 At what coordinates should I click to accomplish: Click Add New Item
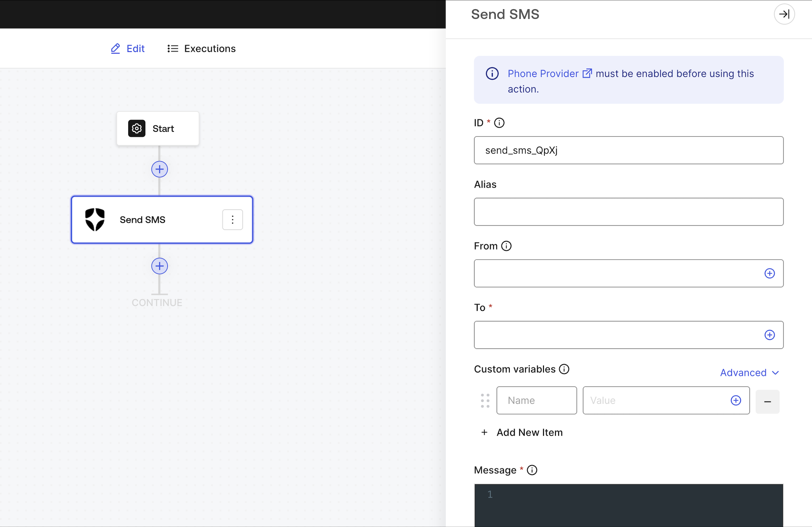point(522,432)
